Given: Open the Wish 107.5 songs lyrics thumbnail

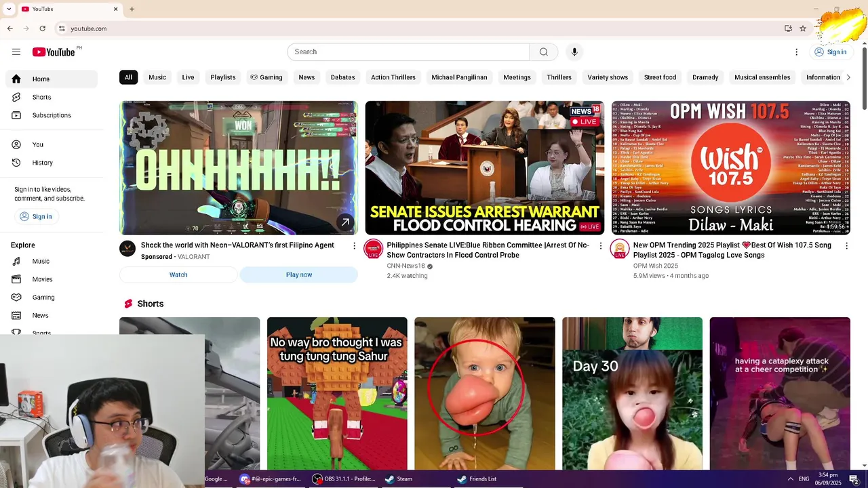Looking at the screenshot, I should (x=730, y=167).
